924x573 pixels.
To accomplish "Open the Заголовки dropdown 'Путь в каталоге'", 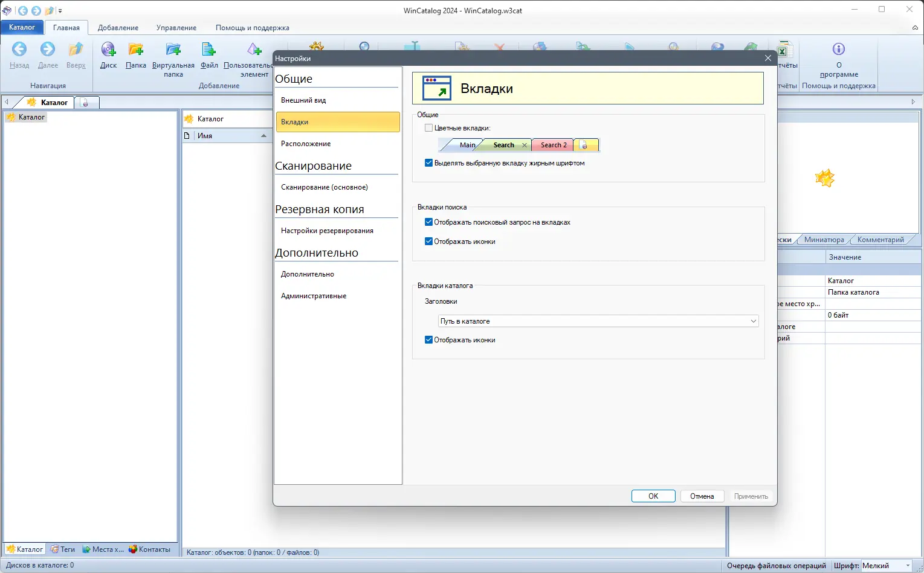I will 598,321.
